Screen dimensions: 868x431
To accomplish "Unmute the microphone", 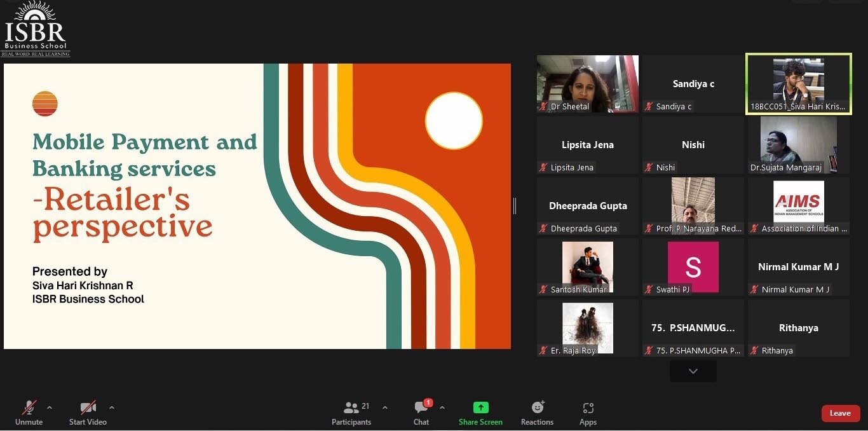I will (x=29, y=408).
